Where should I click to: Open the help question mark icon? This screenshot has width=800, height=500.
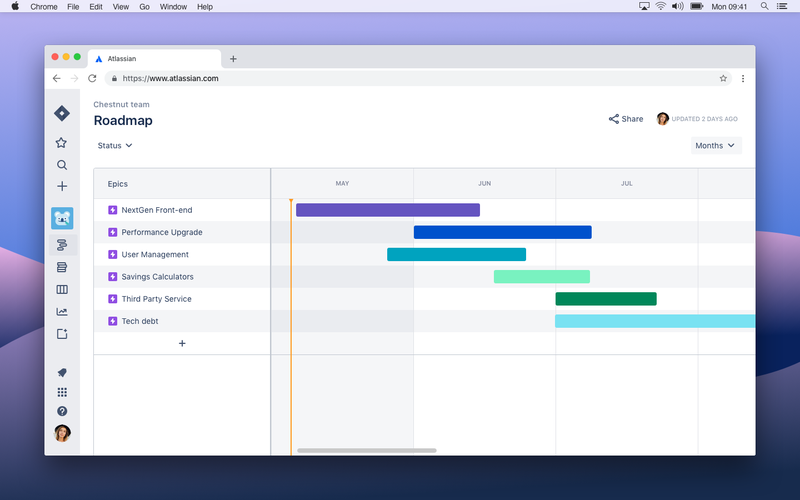tap(62, 411)
